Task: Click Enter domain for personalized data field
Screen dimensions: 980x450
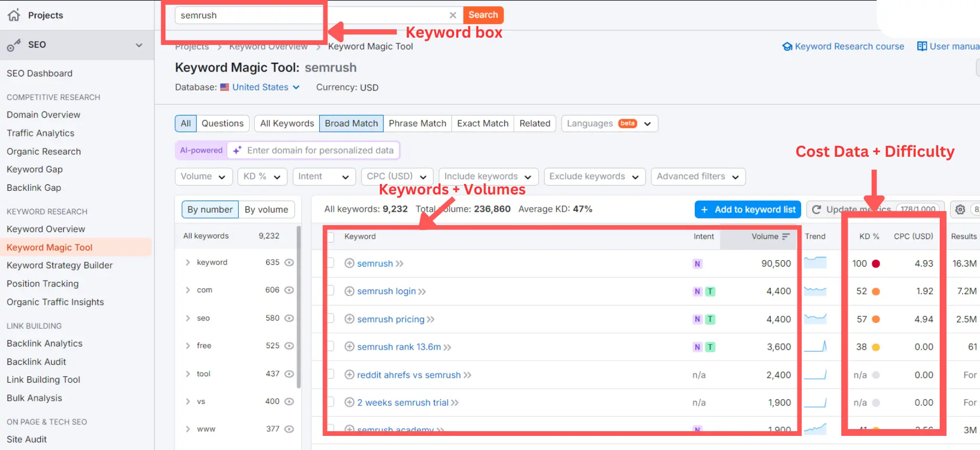Action: click(x=313, y=151)
